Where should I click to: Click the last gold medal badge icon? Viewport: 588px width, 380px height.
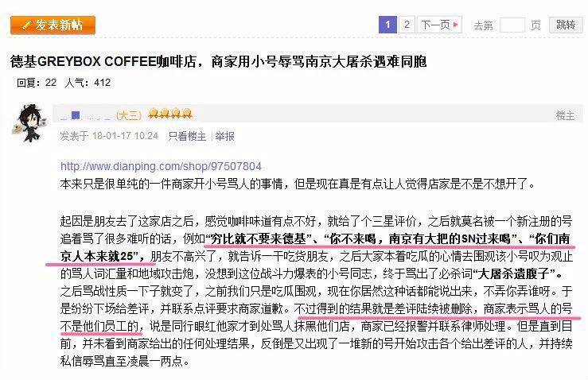click(187, 114)
